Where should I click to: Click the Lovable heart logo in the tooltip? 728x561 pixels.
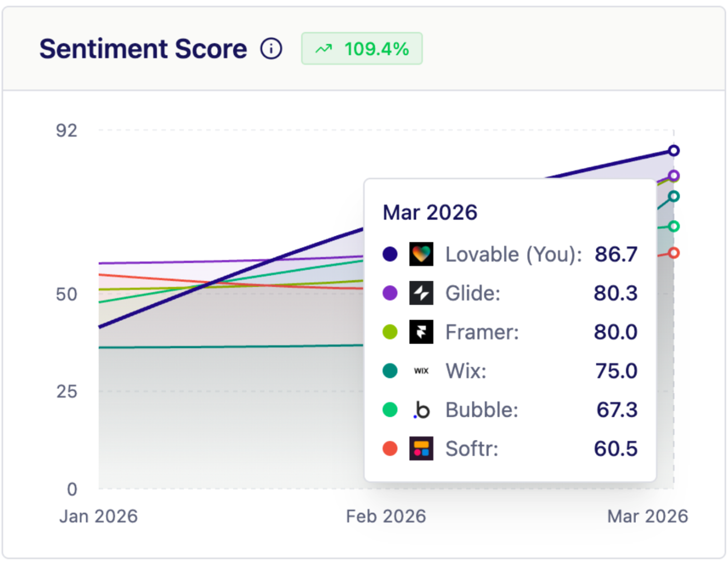click(421, 254)
